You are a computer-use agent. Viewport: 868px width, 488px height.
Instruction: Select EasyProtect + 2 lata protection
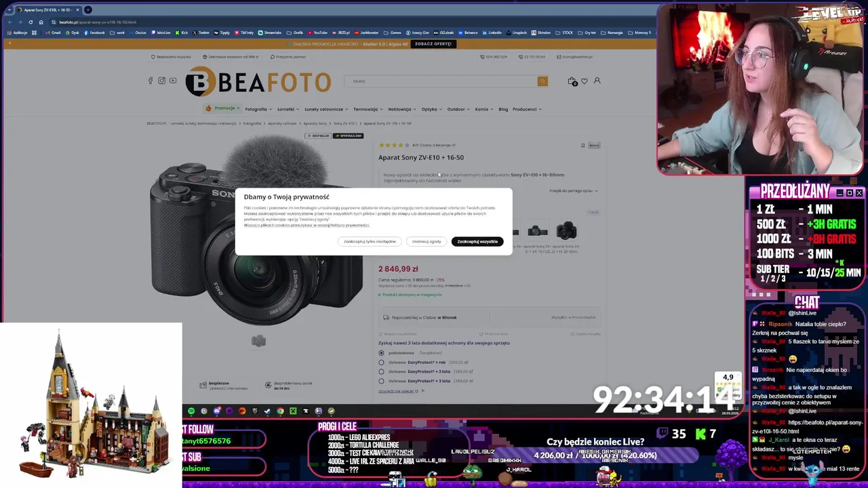pyautogui.click(x=381, y=371)
